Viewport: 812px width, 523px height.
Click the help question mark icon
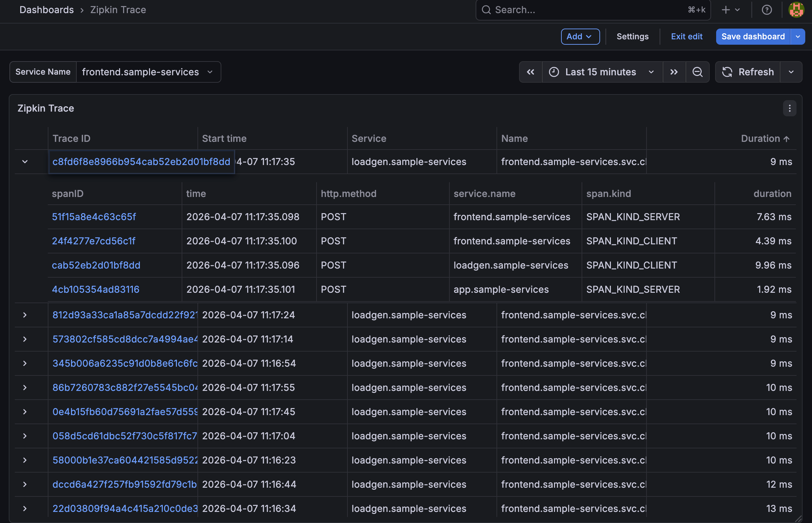767,10
